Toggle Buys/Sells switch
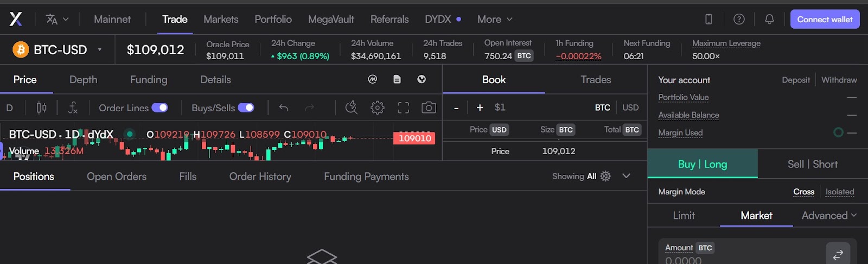The height and width of the screenshot is (264, 868). click(246, 108)
